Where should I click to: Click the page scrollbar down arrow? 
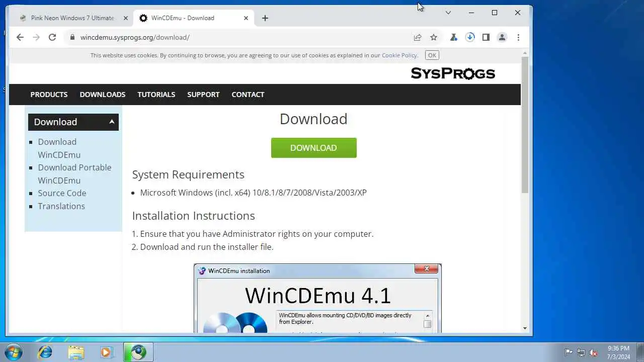525,328
